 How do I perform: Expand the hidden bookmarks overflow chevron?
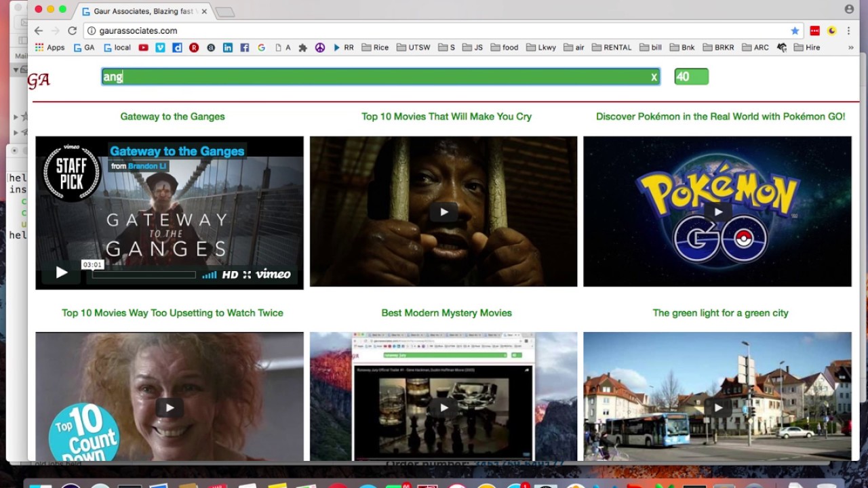(x=850, y=47)
